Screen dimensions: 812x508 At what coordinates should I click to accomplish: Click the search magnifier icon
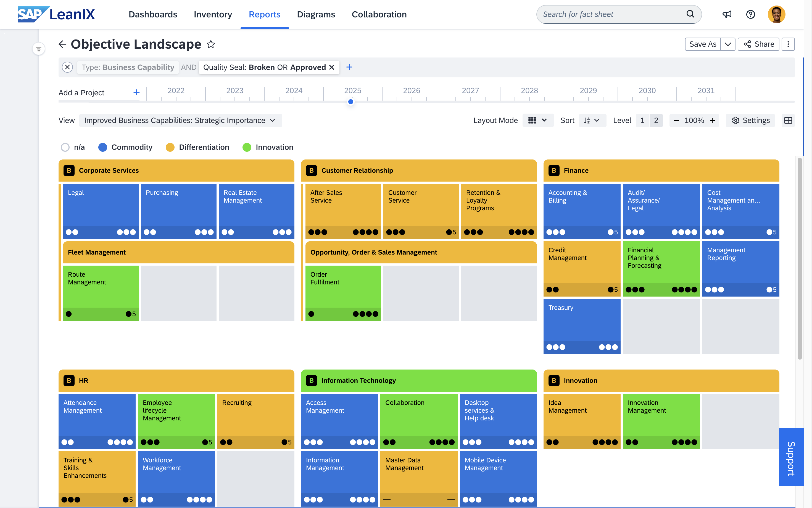tap(690, 14)
